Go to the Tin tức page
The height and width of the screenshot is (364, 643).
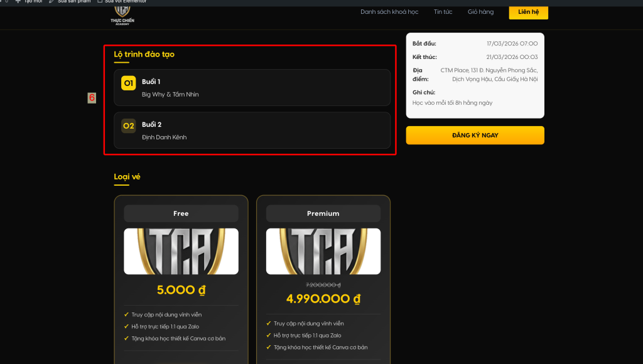point(443,12)
